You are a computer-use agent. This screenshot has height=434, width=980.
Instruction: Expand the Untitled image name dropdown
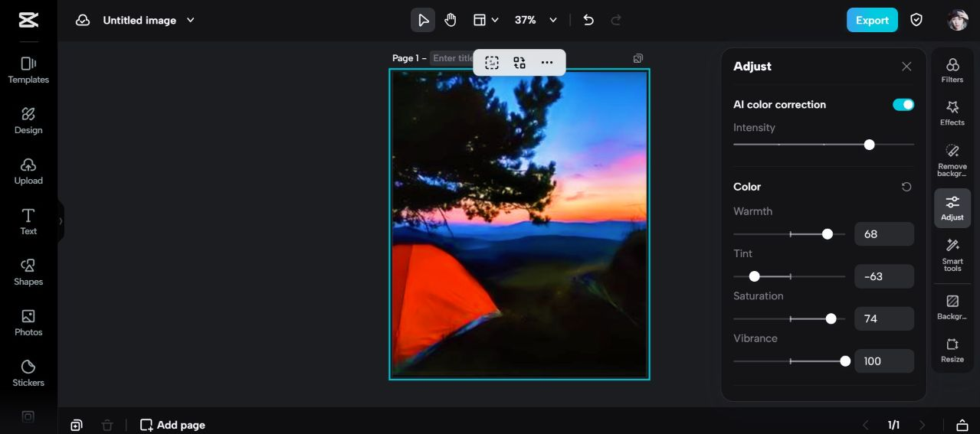(191, 21)
